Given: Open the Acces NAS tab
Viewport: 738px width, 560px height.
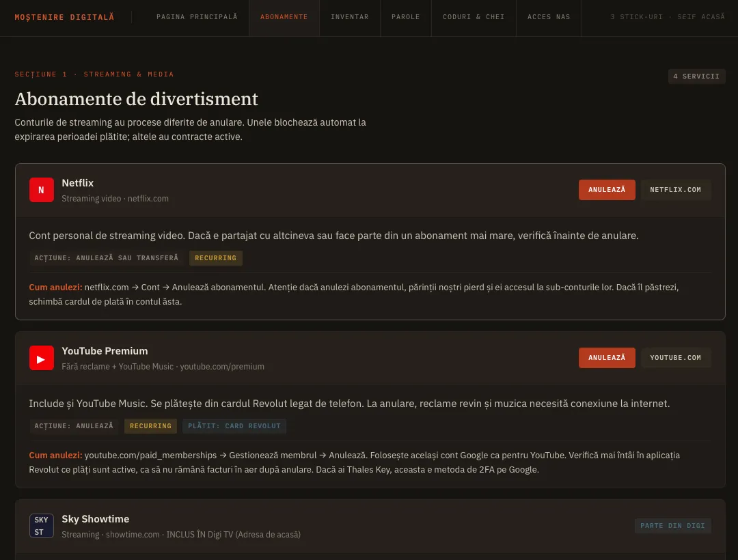Looking at the screenshot, I should 549,17.
